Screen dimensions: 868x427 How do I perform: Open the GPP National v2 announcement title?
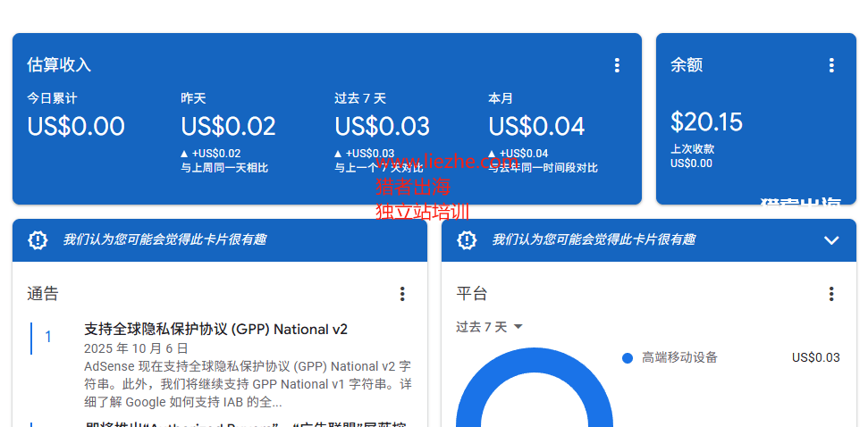coord(215,329)
